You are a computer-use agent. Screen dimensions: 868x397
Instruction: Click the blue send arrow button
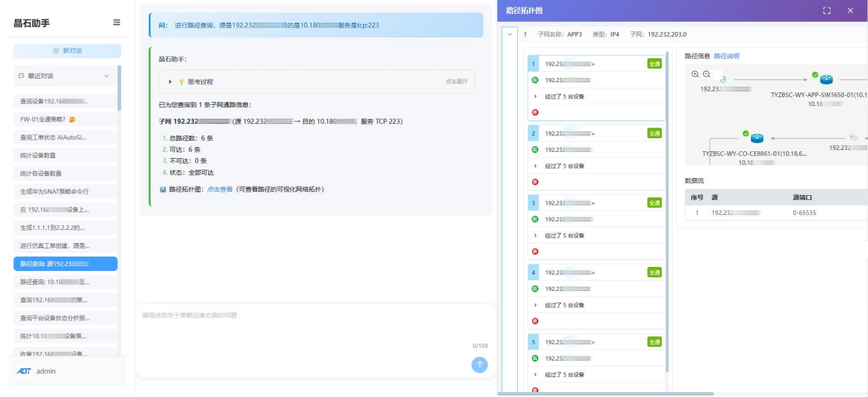(480, 365)
